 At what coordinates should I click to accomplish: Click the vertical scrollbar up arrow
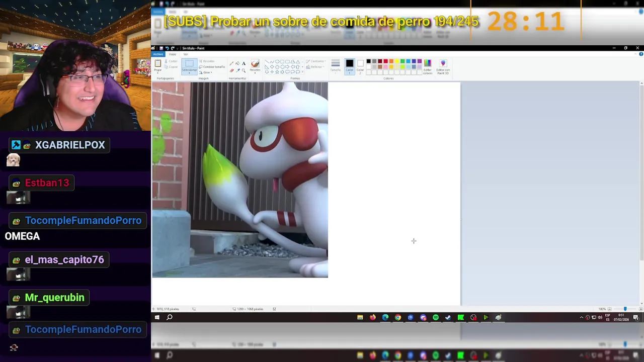pos(641,83)
